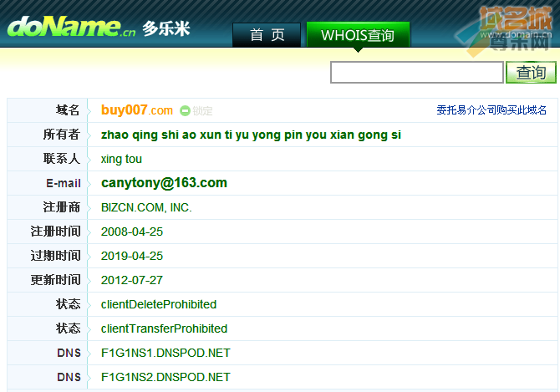Click the F1G1NS2.DNSPOD.NET DNS entry
The image size is (560, 392).
coord(165,377)
